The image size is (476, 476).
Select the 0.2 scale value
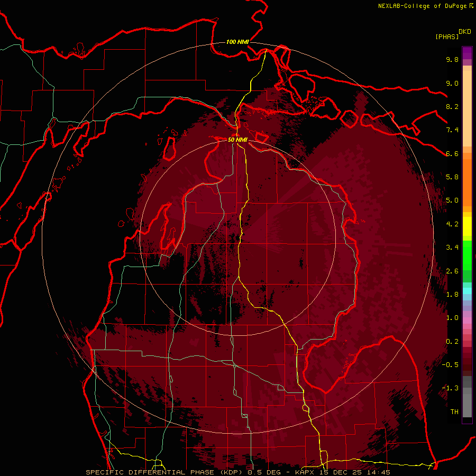tap(452, 342)
